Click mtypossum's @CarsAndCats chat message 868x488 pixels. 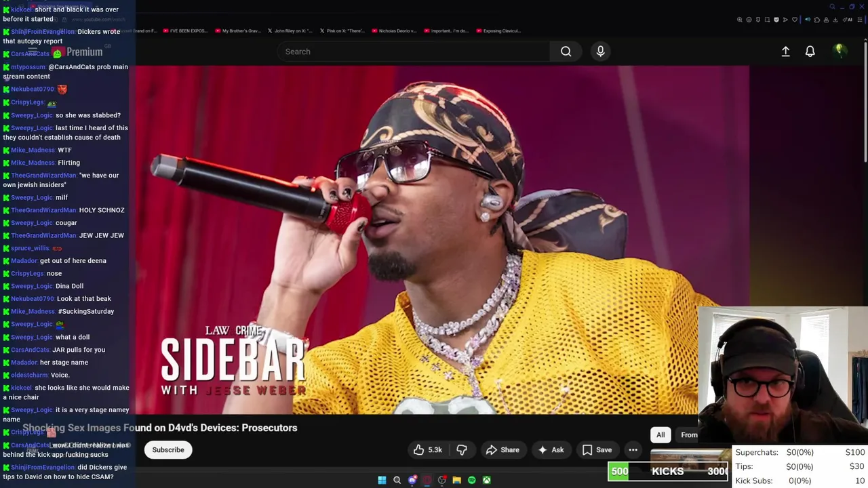point(66,72)
